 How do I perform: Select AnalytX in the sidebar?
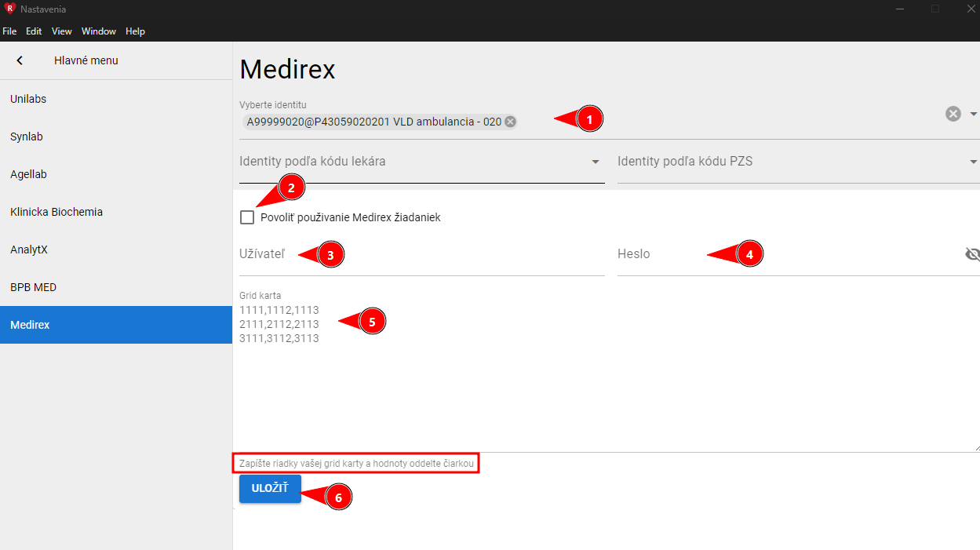116,250
